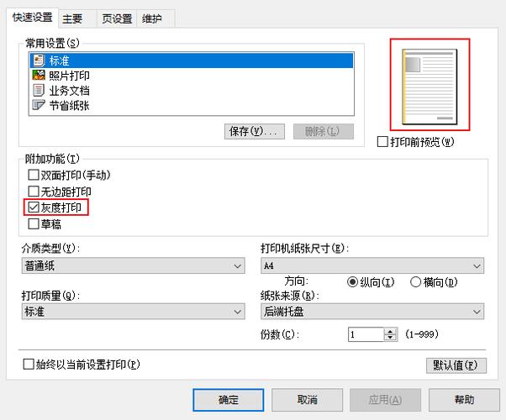506x420 pixels.
Task: Switch to the 页设置 tab
Action: click(117, 18)
